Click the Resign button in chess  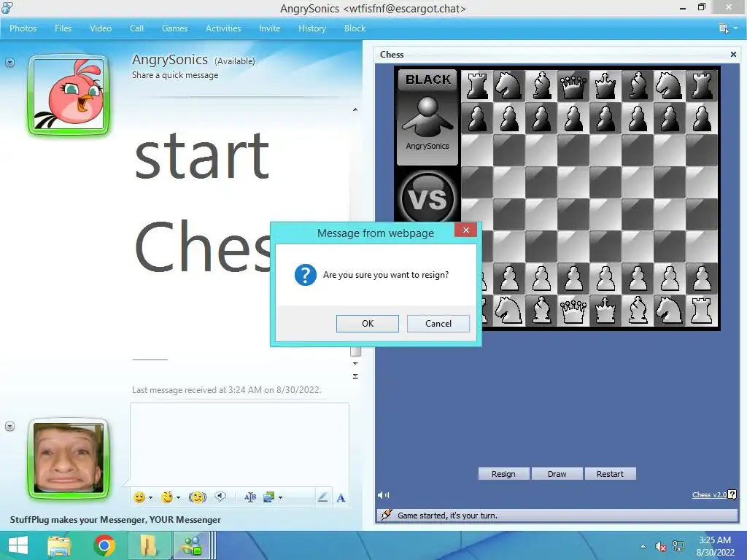click(503, 474)
